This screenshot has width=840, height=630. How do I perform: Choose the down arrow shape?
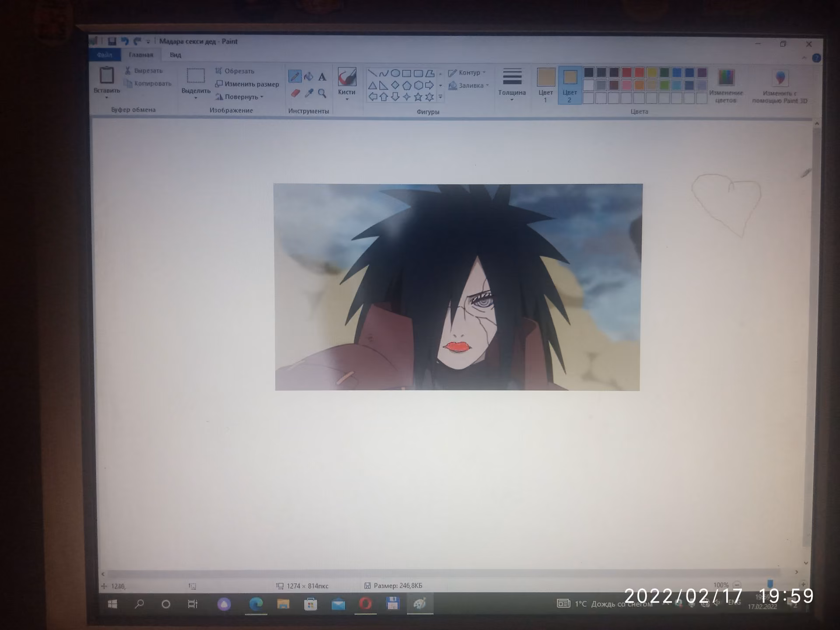pos(395,97)
